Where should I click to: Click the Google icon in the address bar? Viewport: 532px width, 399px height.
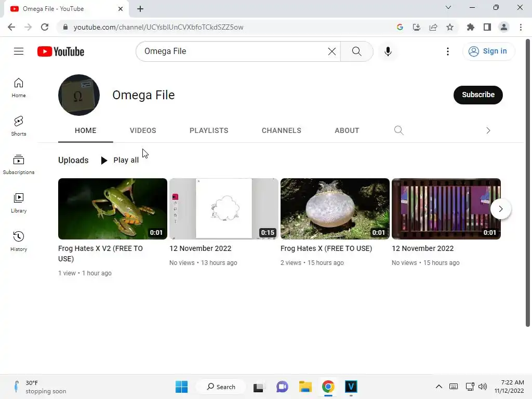point(400,27)
